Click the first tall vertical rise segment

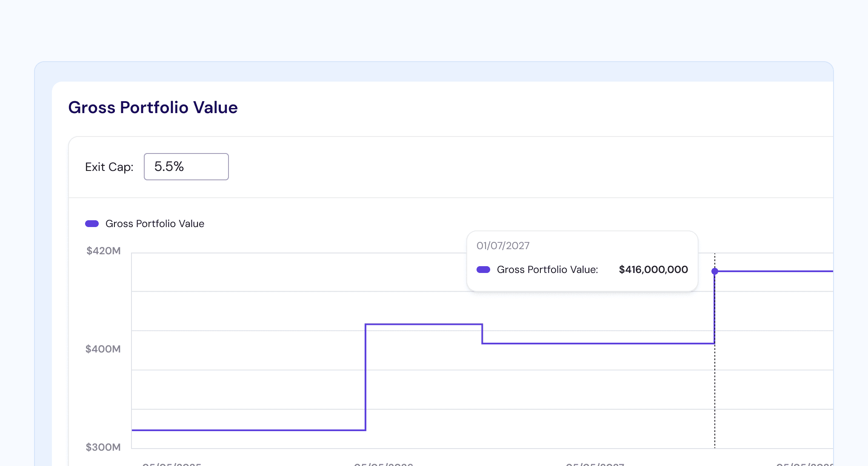coord(365,378)
